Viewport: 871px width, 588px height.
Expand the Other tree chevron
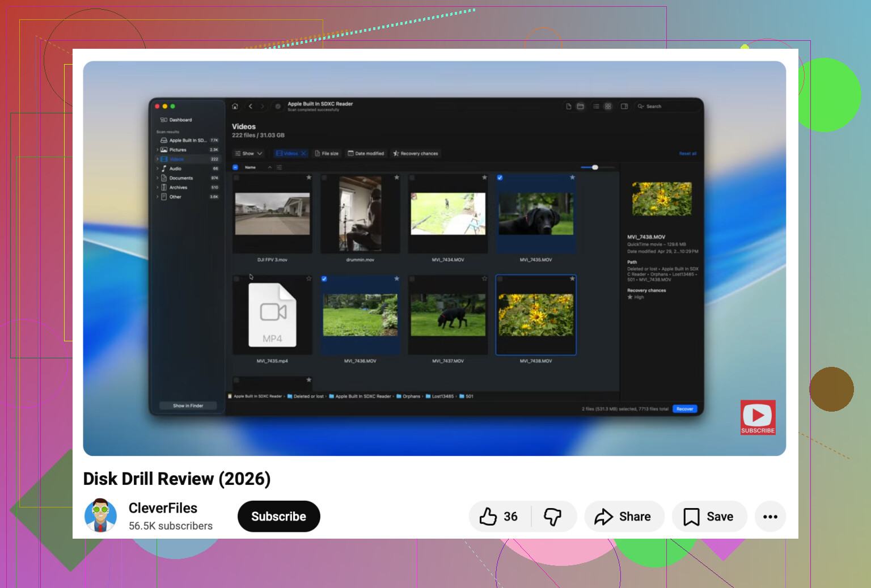point(157,197)
